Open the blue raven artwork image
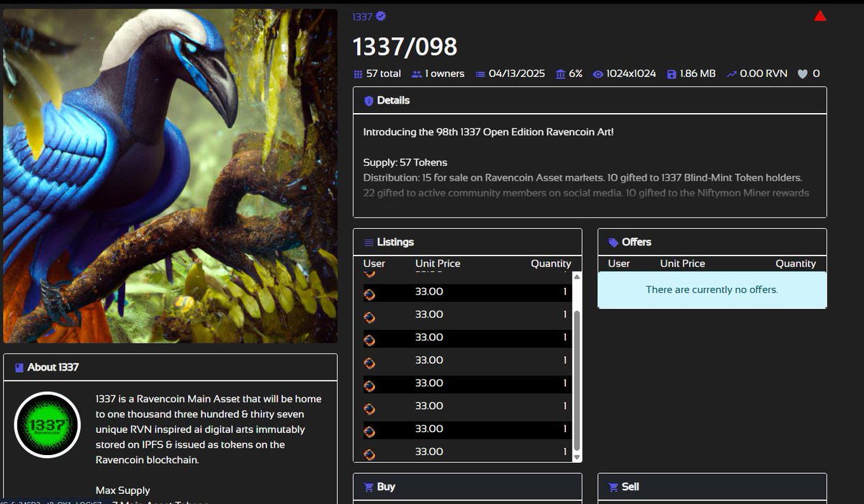 point(171,176)
